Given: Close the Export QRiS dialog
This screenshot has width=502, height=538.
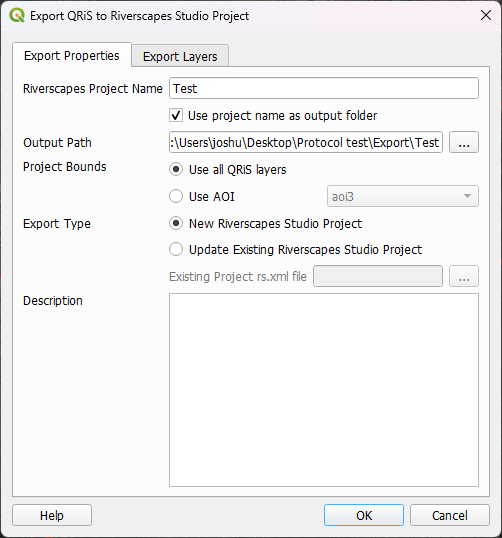Looking at the screenshot, I should point(486,15).
